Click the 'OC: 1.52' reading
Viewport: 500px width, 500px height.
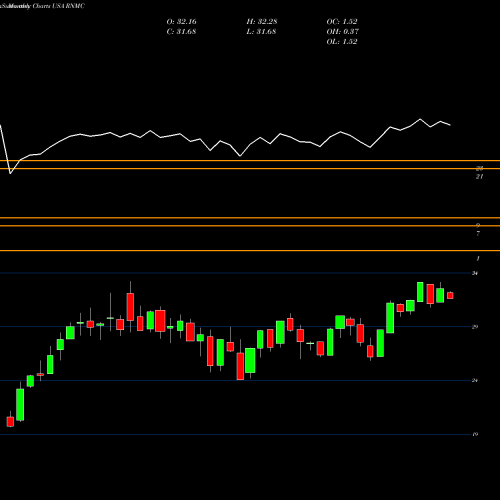coord(342,22)
